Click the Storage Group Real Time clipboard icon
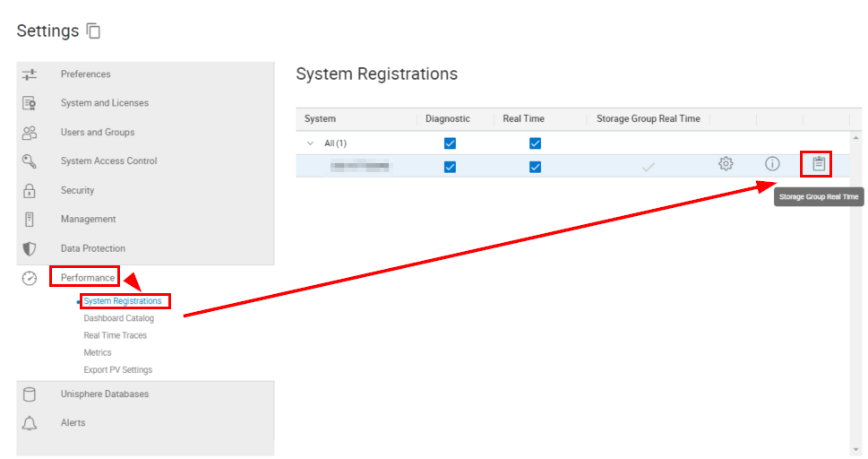868x459 pixels. pyautogui.click(x=819, y=163)
